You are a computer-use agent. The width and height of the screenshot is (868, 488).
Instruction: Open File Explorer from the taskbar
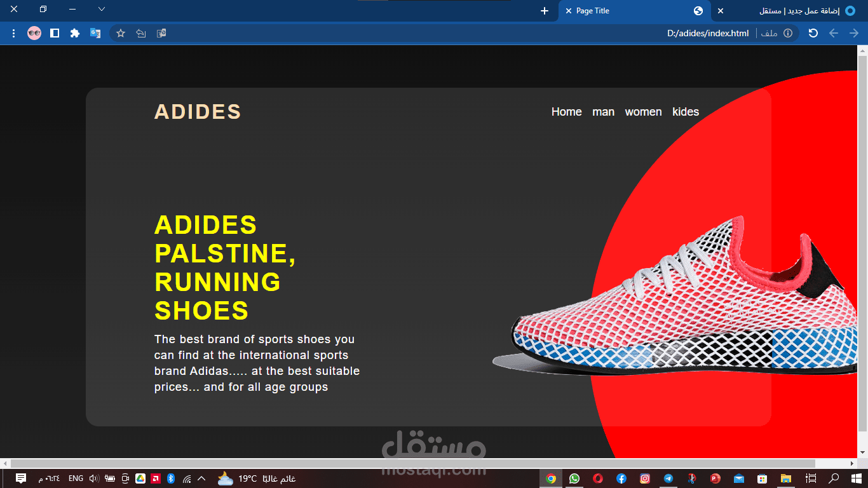click(786, 478)
